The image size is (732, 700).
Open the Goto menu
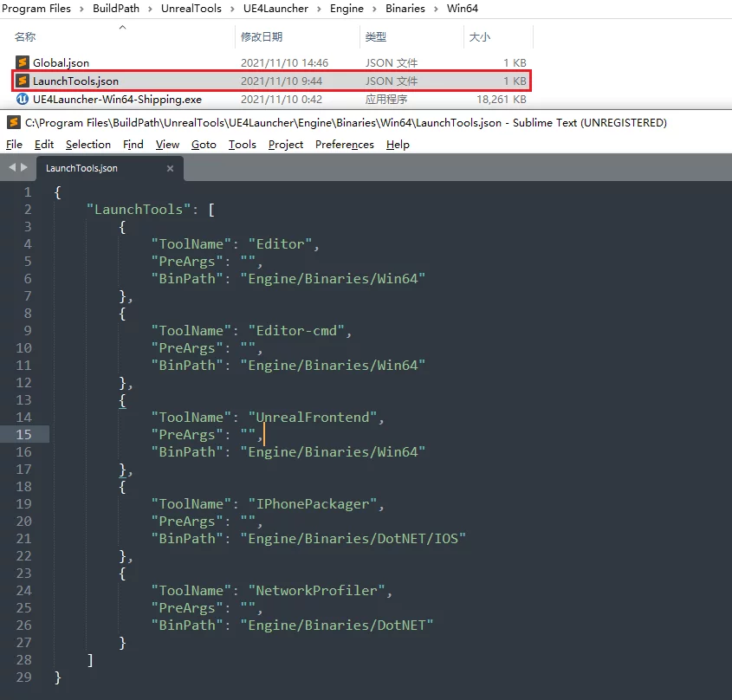coord(204,145)
